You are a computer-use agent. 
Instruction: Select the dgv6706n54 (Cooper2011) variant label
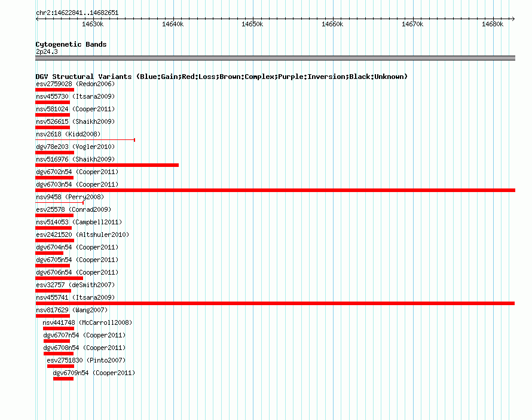(77, 272)
